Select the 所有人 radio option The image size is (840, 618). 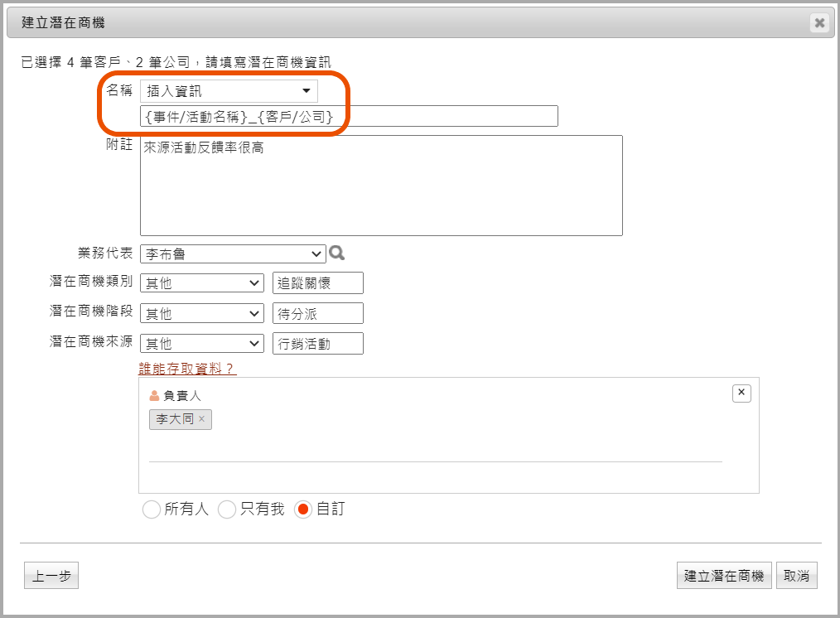(152, 509)
